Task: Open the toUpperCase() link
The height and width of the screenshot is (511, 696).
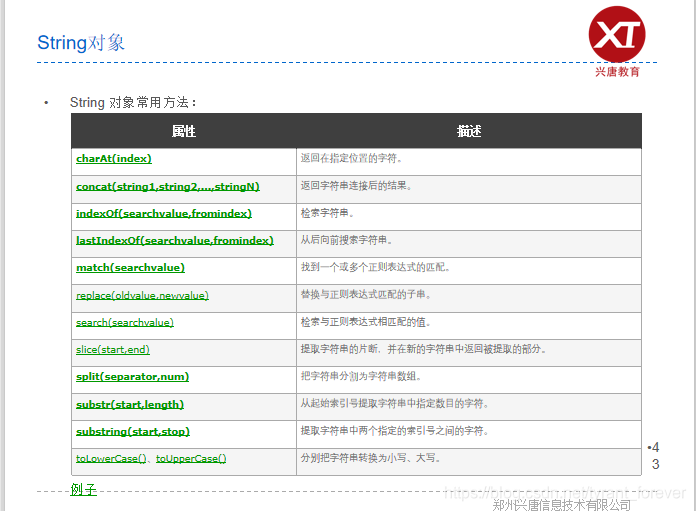Action: pyautogui.click(x=191, y=459)
